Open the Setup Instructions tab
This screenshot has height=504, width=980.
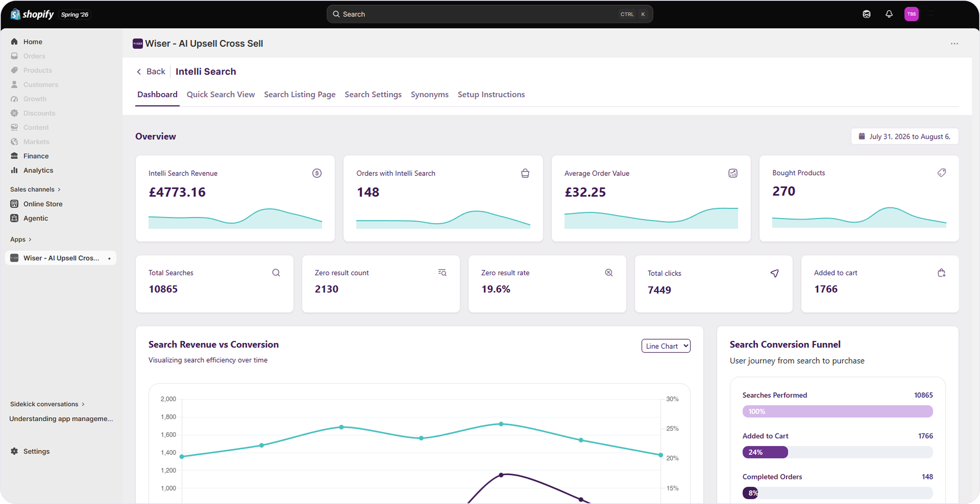491,94
